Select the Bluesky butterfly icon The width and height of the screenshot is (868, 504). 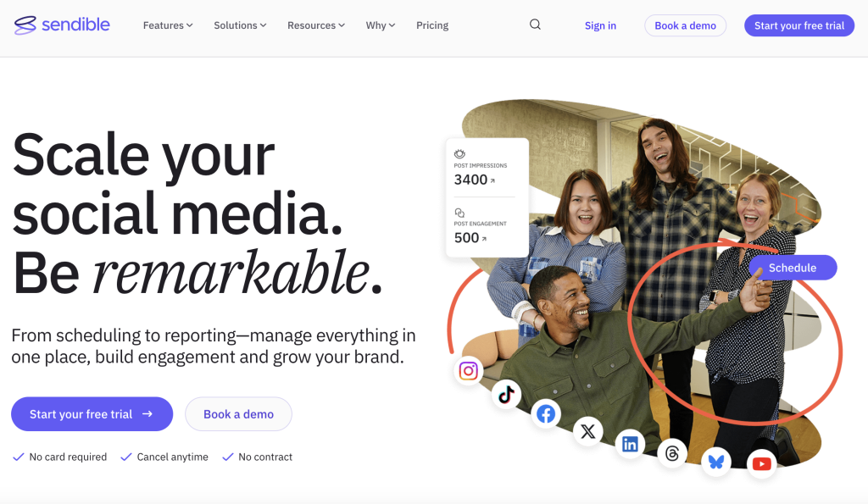point(716,462)
